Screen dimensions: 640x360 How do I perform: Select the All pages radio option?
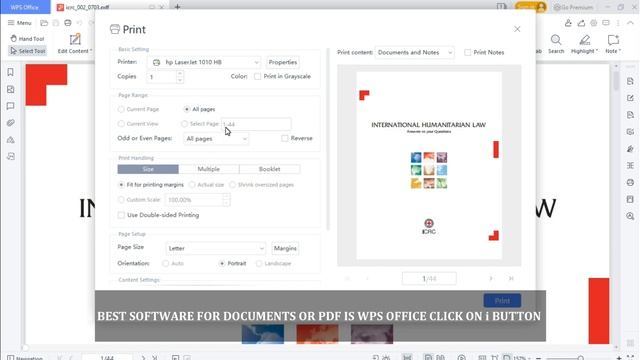click(x=187, y=109)
